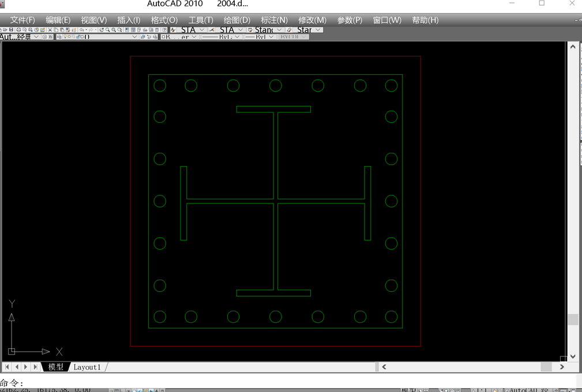Image resolution: width=582 pixels, height=392 pixels.
Task: Click the Plot printer icon
Action: [x=18, y=29]
